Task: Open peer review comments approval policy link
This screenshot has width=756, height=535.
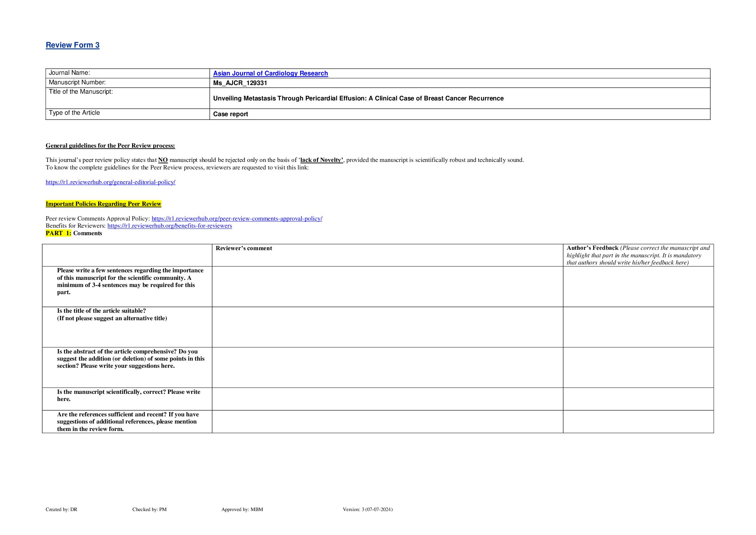Action: tap(237, 218)
